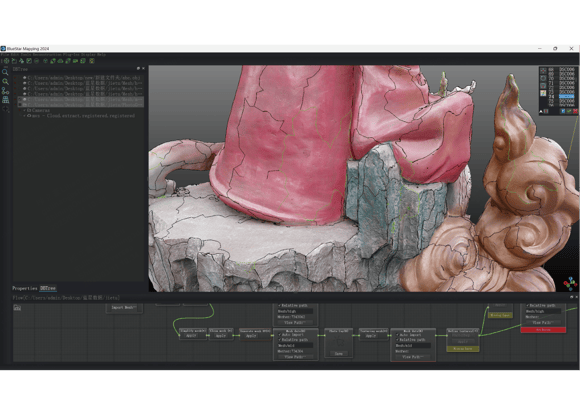The height and width of the screenshot is (415, 580).
Task: Toggle the mvs - Cloud.extract.registered checkbox
Action: click(24, 116)
